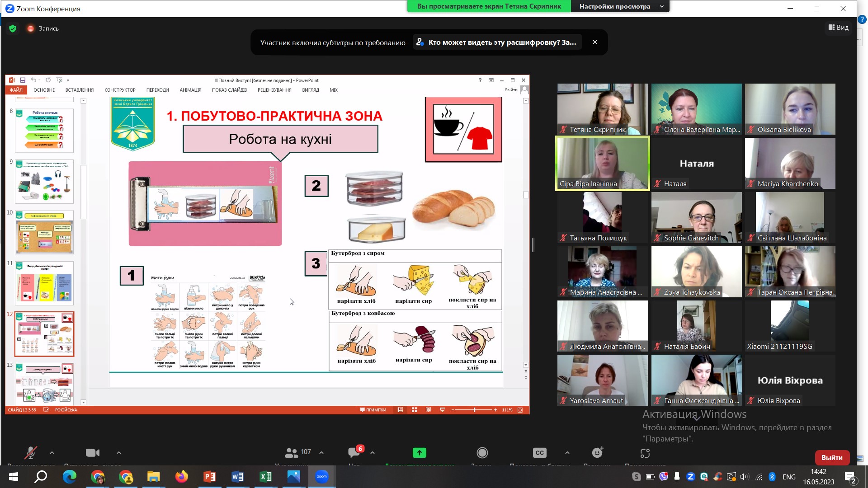This screenshot has height=488, width=868.
Task: Click the green encryption shield icon
Action: pyautogui.click(x=13, y=28)
